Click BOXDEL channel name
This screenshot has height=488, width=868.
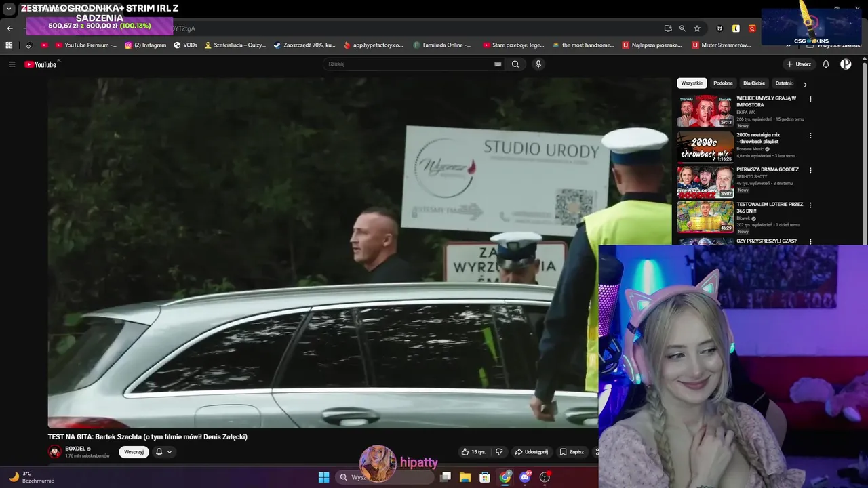tap(75, 449)
